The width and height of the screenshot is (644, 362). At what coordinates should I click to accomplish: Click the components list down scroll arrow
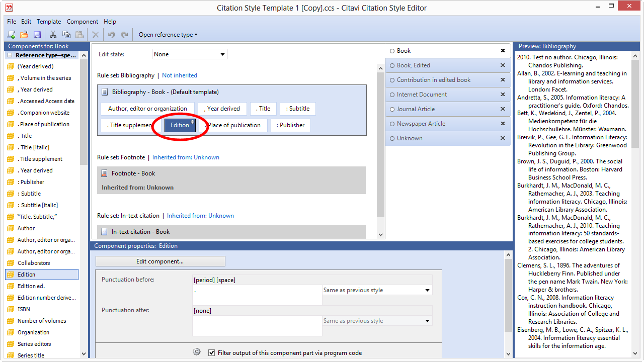84,354
